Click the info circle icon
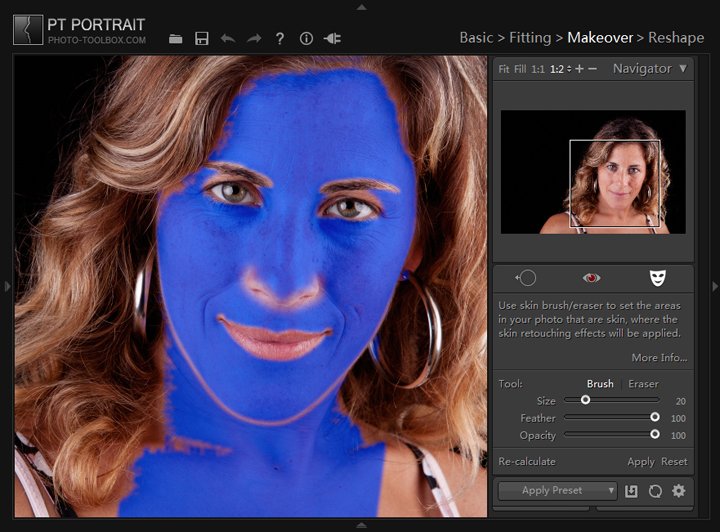 pos(306,39)
